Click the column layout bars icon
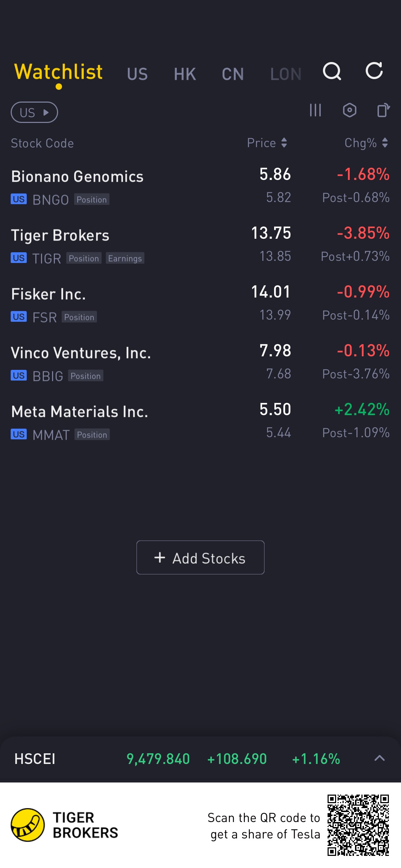This screenshot has width=401, height=868. coord(315,110)
